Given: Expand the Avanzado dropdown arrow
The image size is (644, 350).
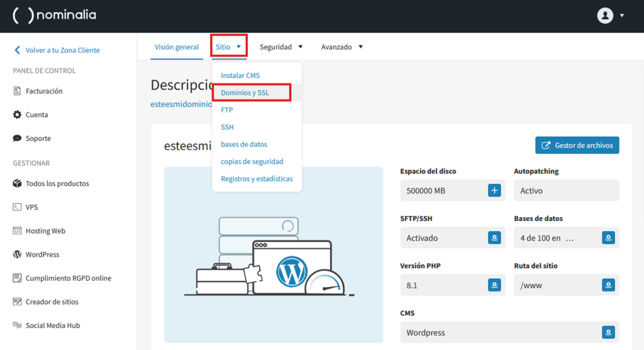Looking at the screenshot, I should tap(360, 47).
